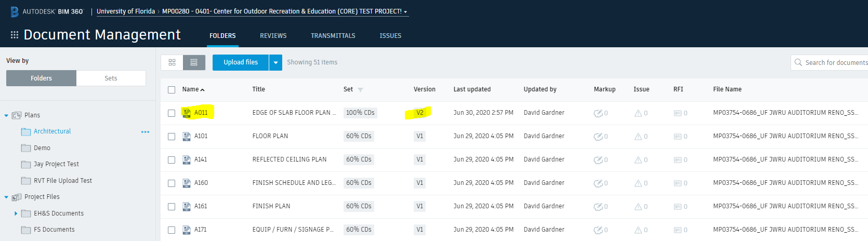Click the Last updated column header
The height and width of the screenshot is (241, 868).
(472, 89)
